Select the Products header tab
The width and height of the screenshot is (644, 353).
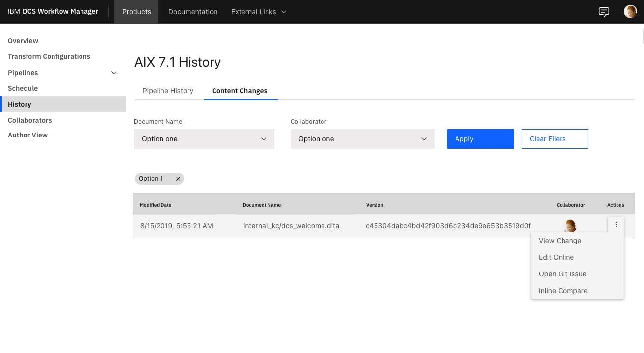[x=136, y=12]
